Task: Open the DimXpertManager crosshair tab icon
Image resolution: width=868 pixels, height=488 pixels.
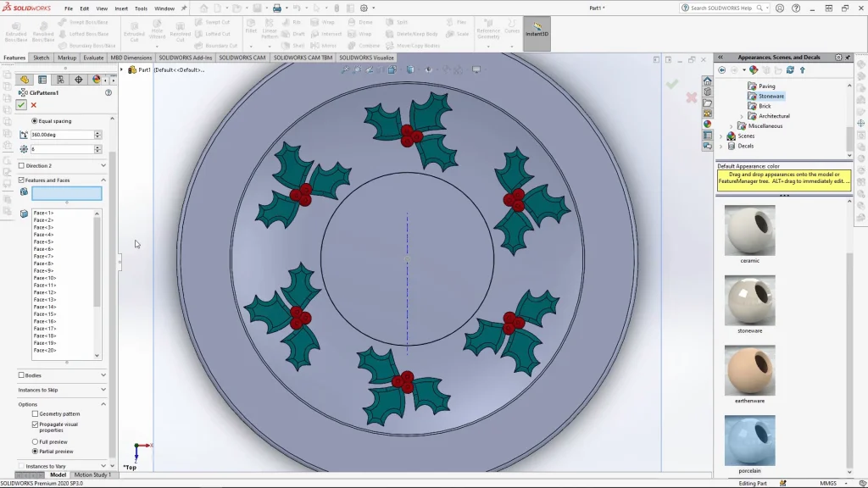Action: click(x=78, y=80)
